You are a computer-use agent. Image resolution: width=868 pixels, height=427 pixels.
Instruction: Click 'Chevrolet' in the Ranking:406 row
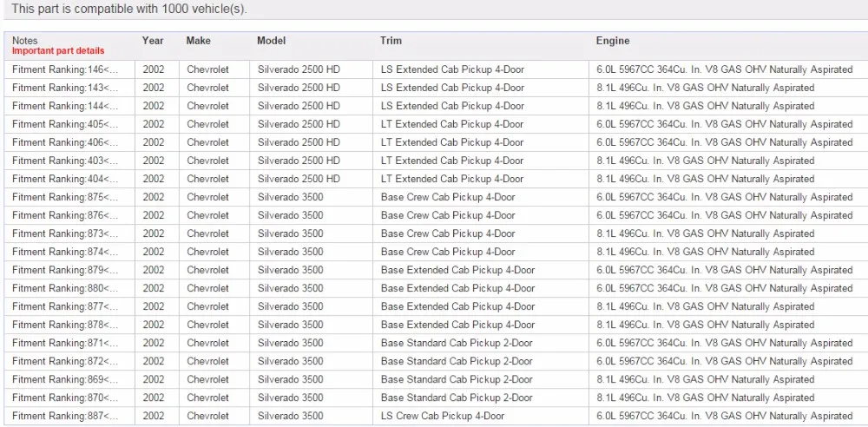pos(207,143)
